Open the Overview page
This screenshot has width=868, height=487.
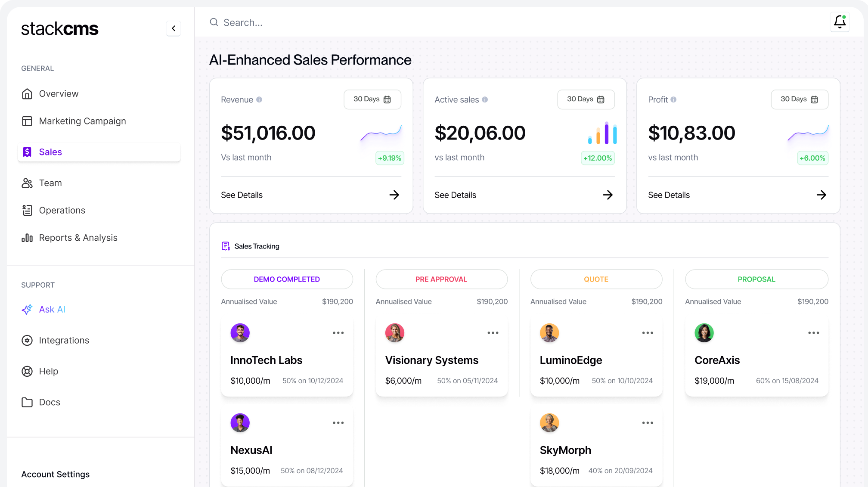[59, 93]
